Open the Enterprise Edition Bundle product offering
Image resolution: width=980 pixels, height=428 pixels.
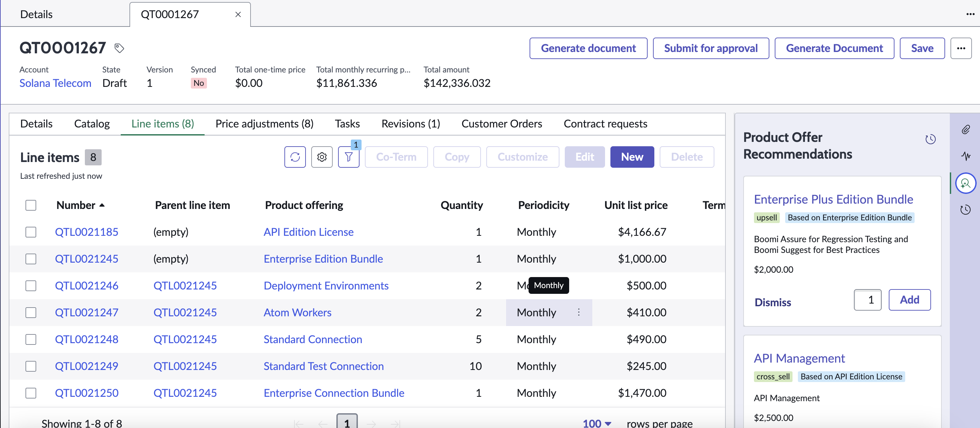tap(323, 259)
